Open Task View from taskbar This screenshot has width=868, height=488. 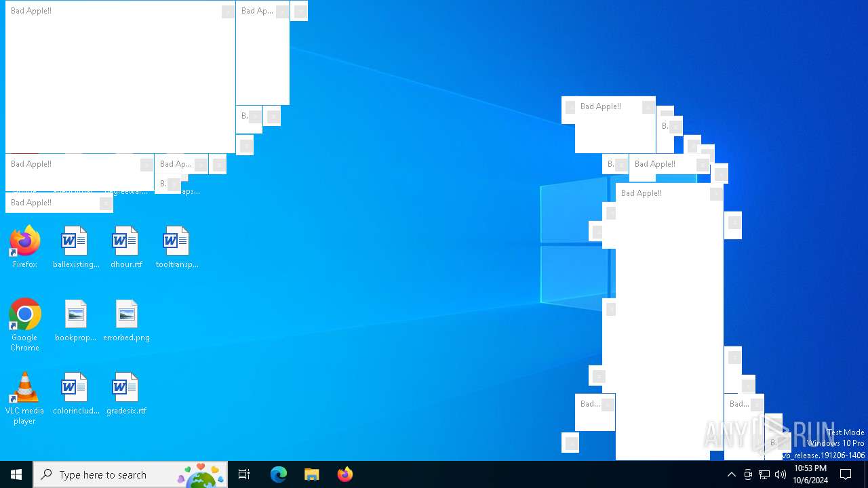pos(244,474)
